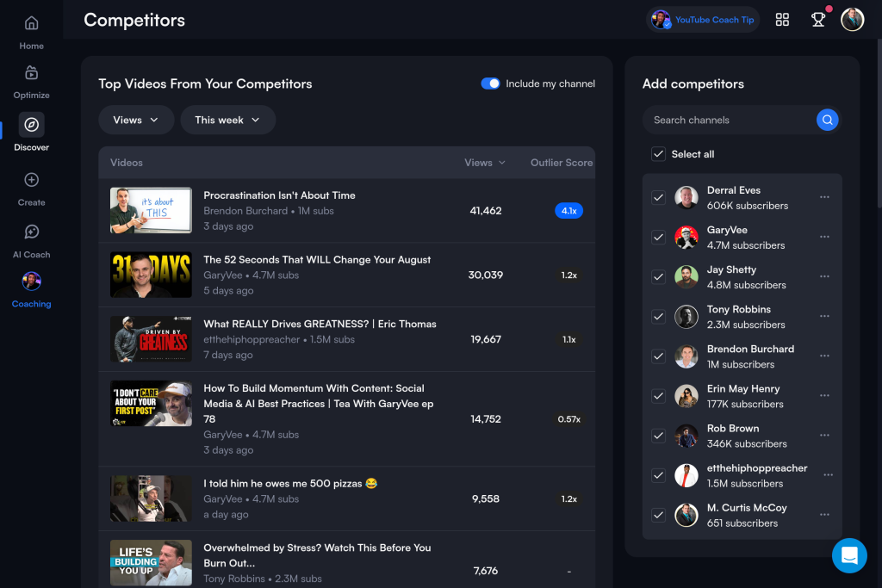Screen dimensions: 882x588
Task: Click the 651 subscribers text
Action: point(742,523)
